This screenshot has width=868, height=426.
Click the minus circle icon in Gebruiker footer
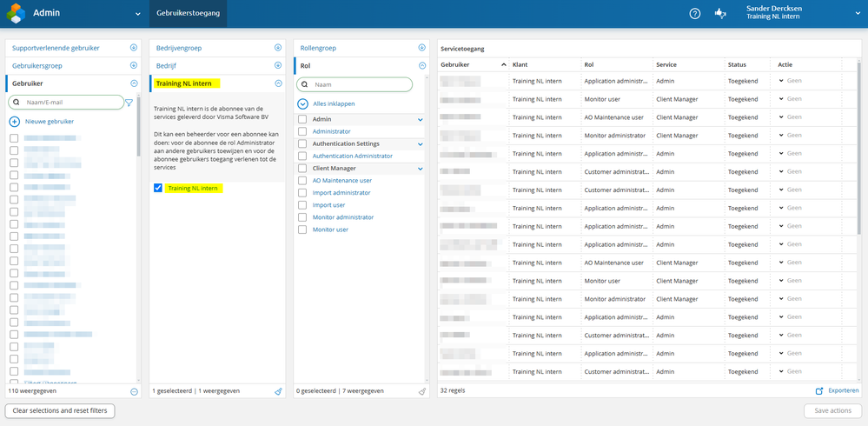pos(134,391)
